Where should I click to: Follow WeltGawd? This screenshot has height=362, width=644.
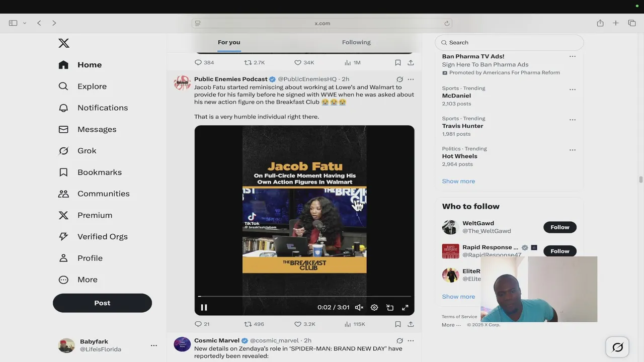click(x=559, y=227)
